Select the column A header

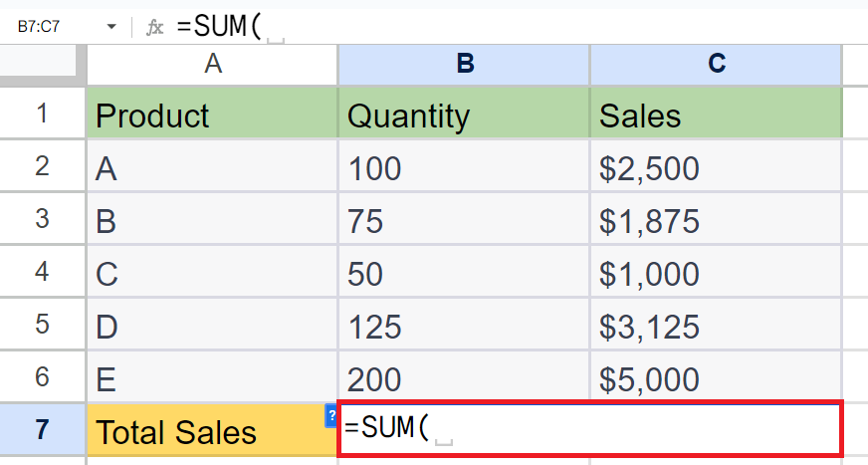pos(213,64)
